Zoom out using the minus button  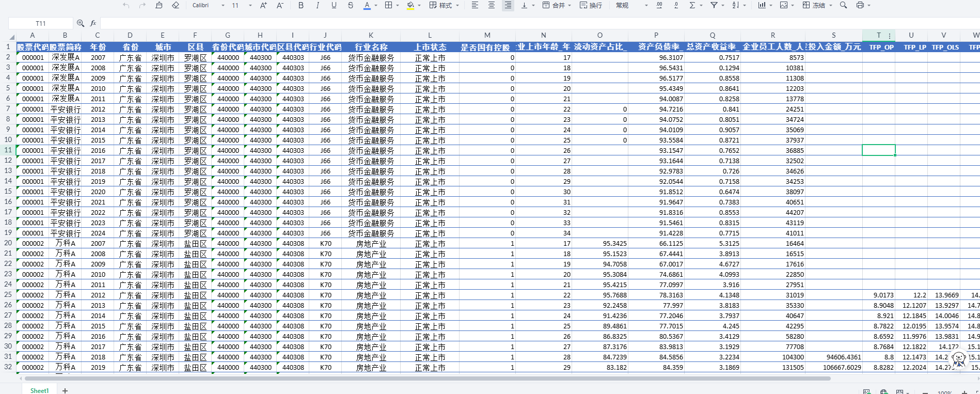pos(925,392)
